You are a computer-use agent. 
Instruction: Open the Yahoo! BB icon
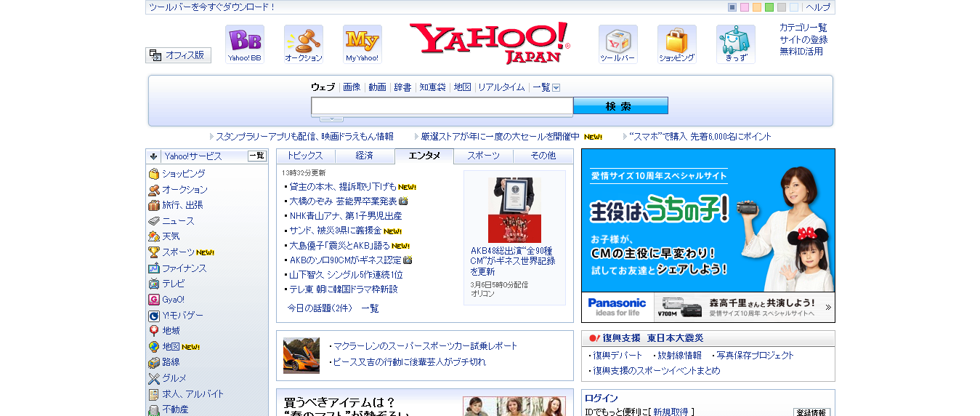pos(245,44)
